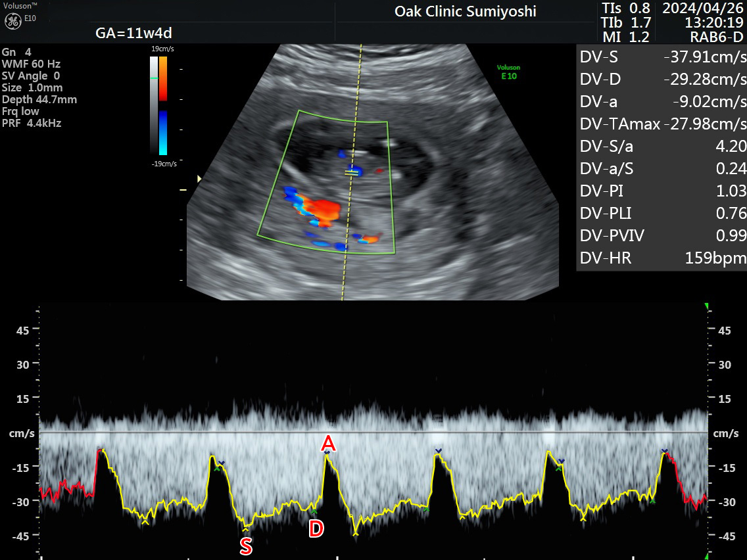
Task: Click the red S wave marker
Action: (x=246, y=546)
